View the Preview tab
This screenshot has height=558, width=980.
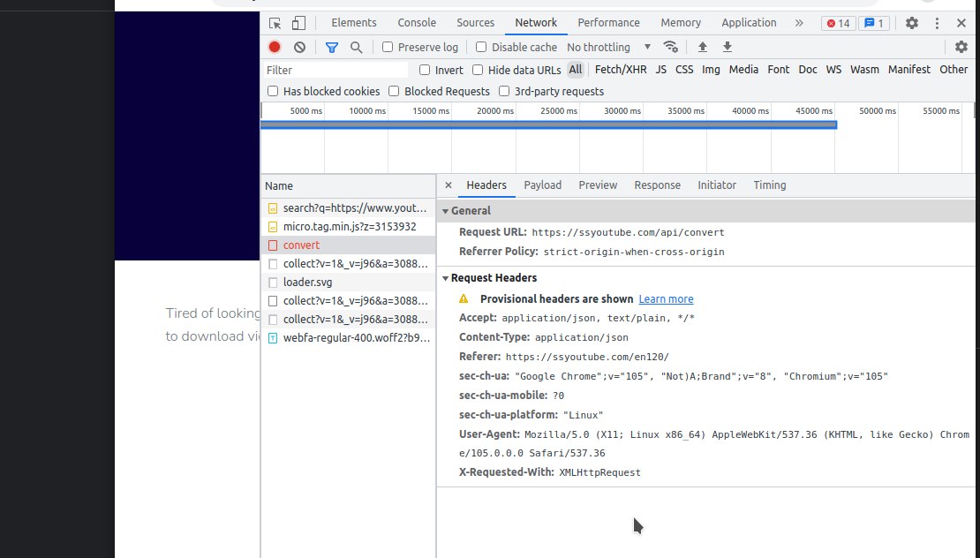[x=598, y=185]
